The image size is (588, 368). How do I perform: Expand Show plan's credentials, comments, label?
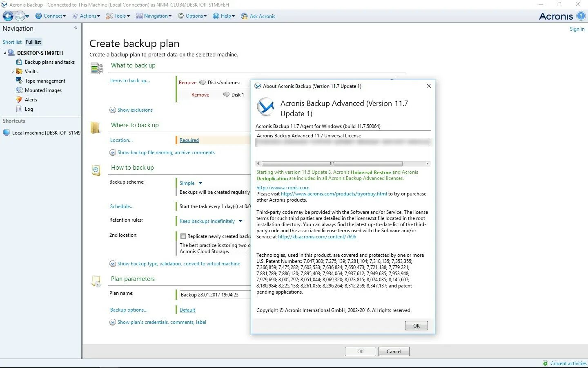[158, 322]
